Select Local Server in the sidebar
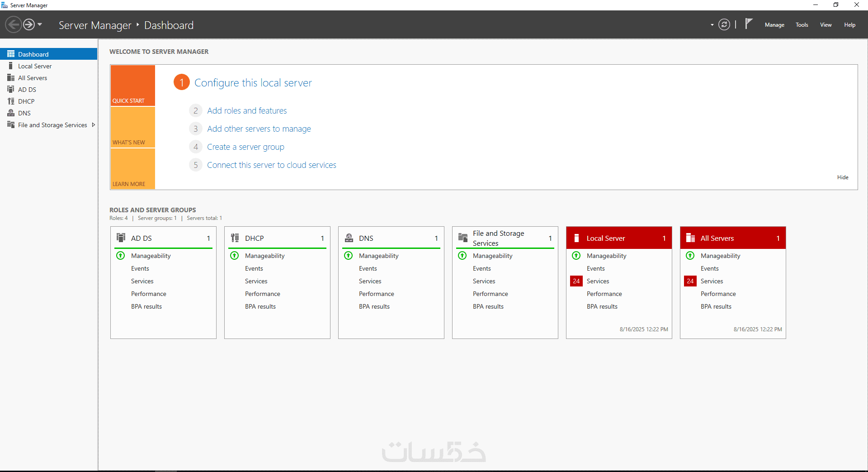This screenshot has height=472, width=868. [x=49, y=66]
